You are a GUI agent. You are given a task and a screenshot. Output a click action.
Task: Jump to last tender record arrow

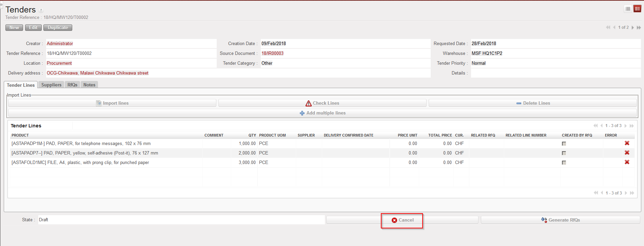[x=639, y=27]
